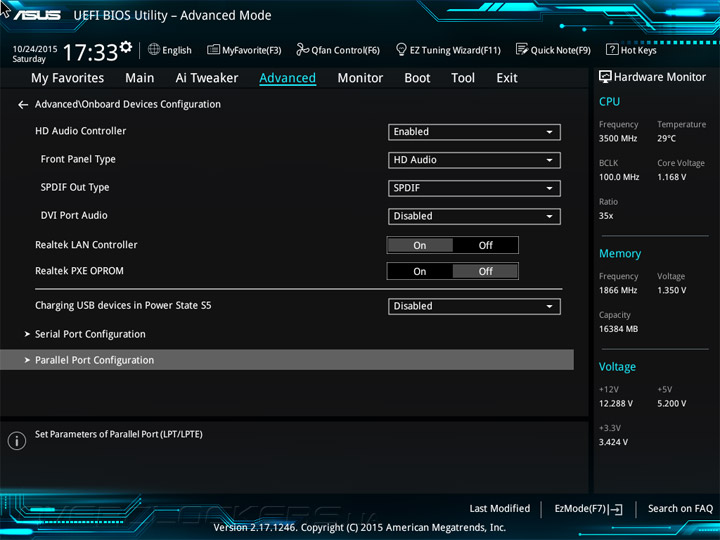Screen dimensions: 720x540
Task: Open Quick Note notepad icon
Action: 522,49
